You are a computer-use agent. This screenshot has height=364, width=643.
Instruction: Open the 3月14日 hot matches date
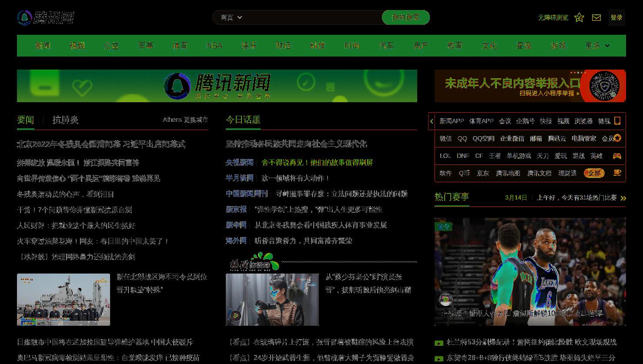(x=516, y=197)
